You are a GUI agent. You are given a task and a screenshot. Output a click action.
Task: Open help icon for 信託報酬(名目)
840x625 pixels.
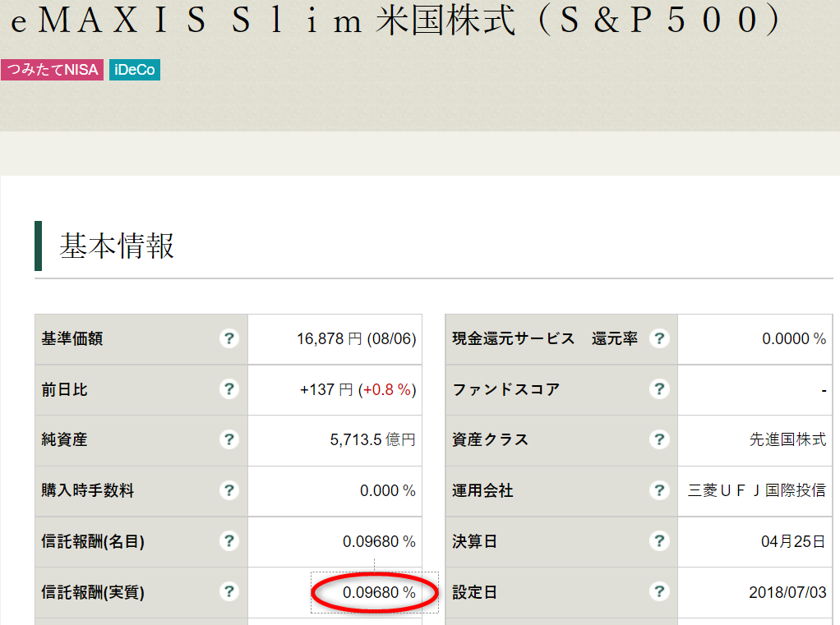229,541
